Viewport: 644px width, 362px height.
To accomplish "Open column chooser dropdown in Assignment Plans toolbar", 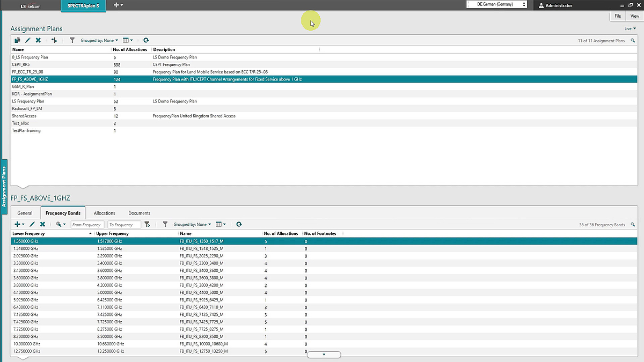I will point(128,40).
